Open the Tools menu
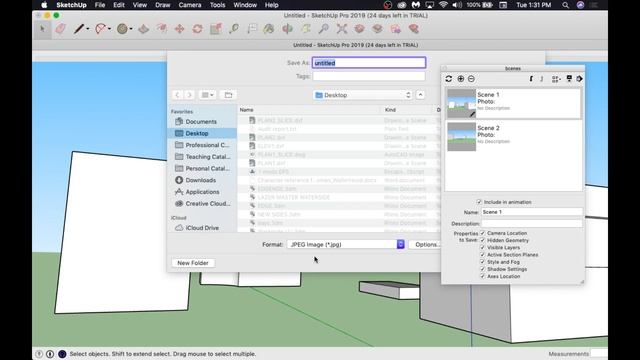This screenshot has width=640, height=360. 217,5
